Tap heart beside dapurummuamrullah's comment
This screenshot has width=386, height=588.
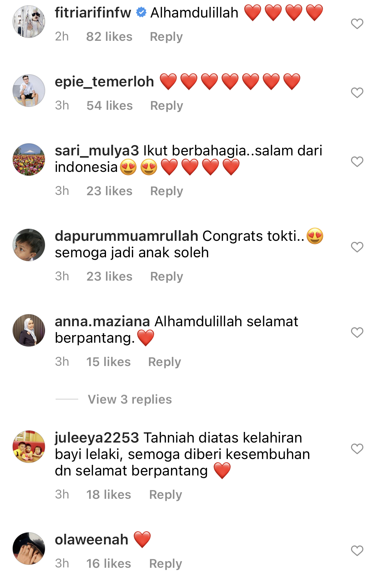click(357, 247)
